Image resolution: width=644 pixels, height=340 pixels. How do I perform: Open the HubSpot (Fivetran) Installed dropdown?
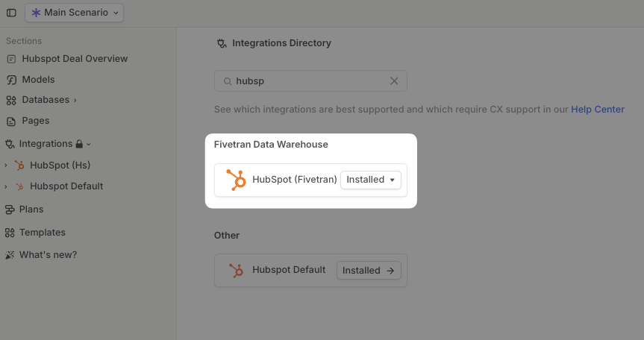(370, 180)
